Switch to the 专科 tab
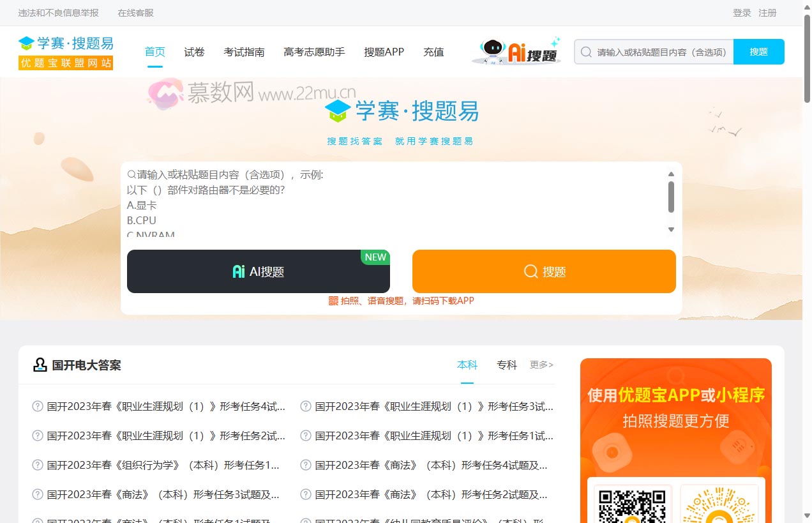The height and width of the screenshot is (523, 812). [x=506, y=365]
